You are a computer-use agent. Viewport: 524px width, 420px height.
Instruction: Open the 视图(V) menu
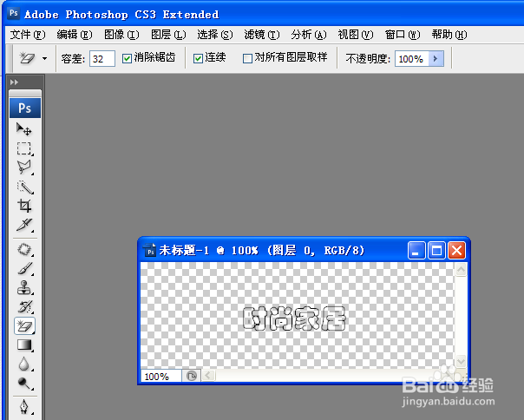pyautogui.click(x=355, y=35)
